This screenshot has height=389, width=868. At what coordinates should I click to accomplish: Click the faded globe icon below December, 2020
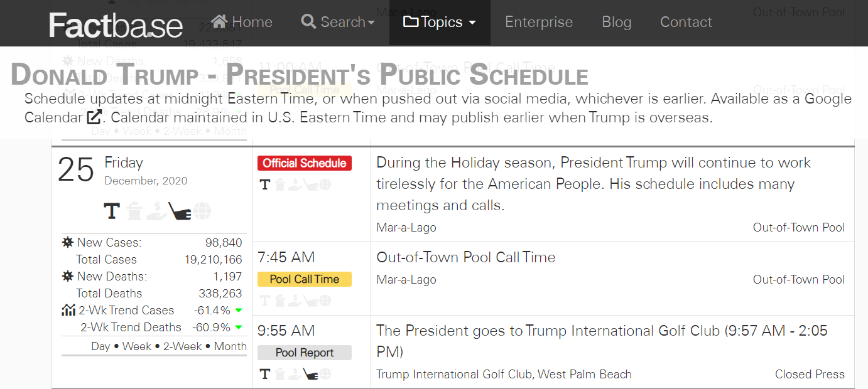tap(202, 211)
